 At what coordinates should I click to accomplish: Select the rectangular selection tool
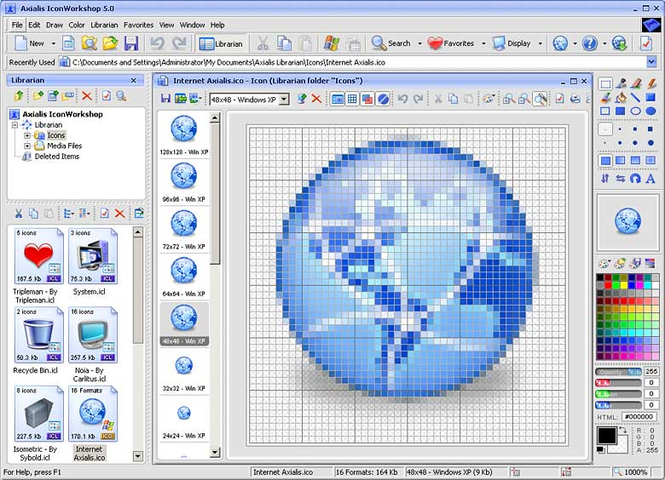point(605,84)
